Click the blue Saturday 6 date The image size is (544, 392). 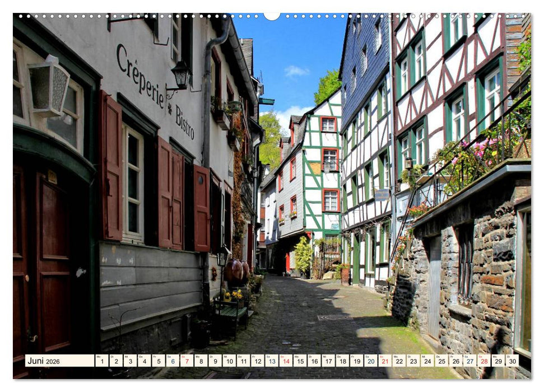172,361
